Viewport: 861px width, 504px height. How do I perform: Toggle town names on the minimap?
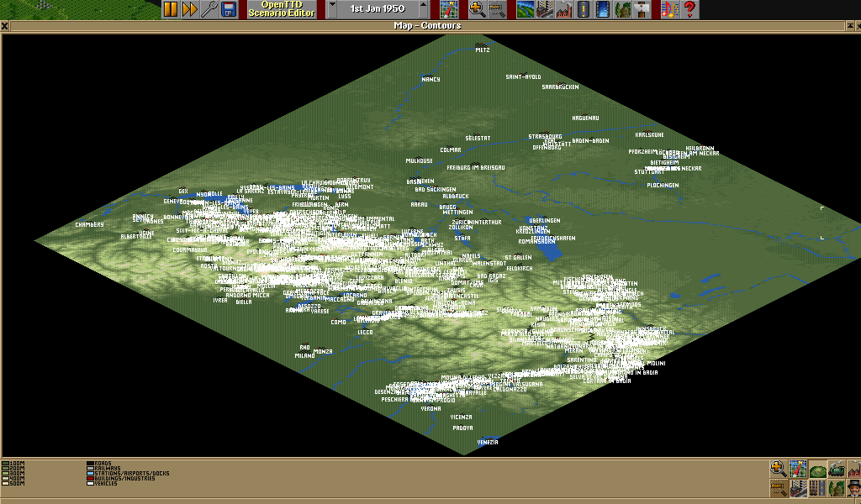798,487
